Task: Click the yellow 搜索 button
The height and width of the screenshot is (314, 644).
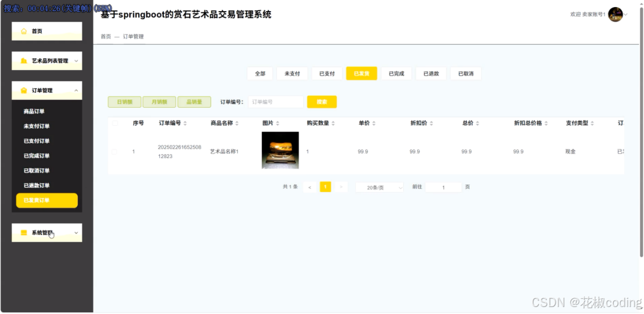Action: click(x=322, y=102)
